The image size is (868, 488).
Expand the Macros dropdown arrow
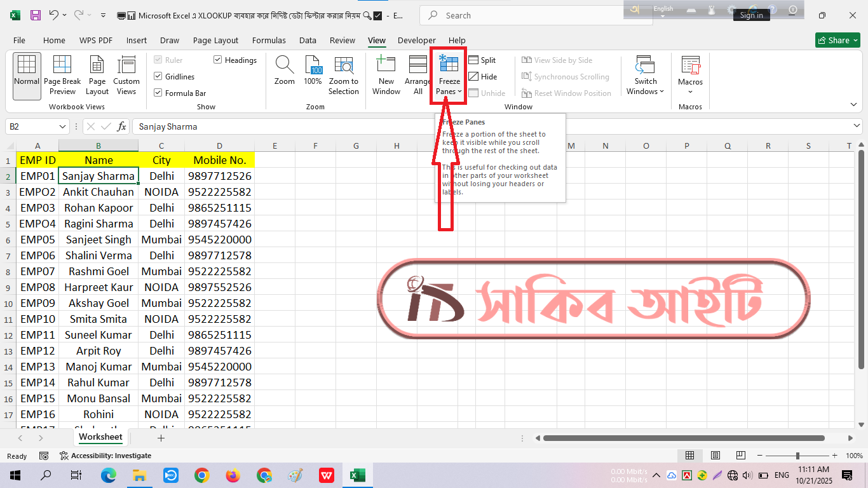pos(690,91)
